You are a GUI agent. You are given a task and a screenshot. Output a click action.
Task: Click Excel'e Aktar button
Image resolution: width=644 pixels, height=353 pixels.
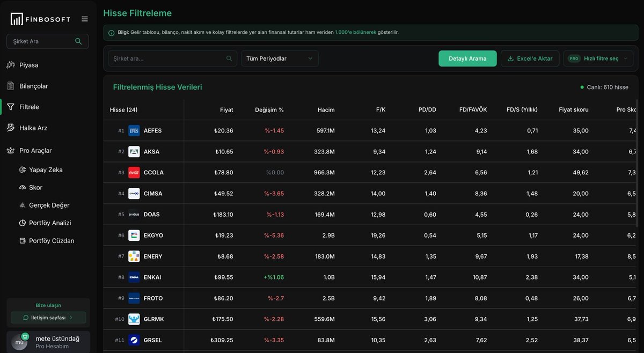tap(530, 58)
